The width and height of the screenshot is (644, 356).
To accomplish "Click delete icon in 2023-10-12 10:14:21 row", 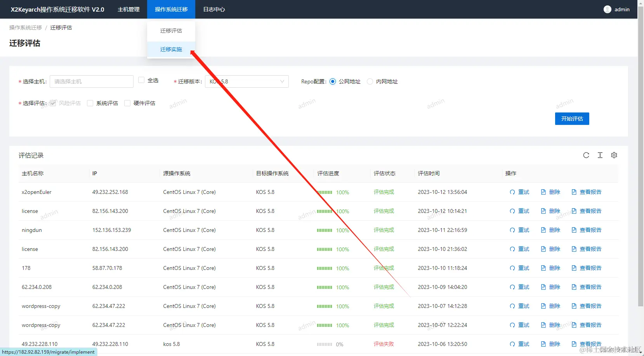I will (x=543, y=211).
